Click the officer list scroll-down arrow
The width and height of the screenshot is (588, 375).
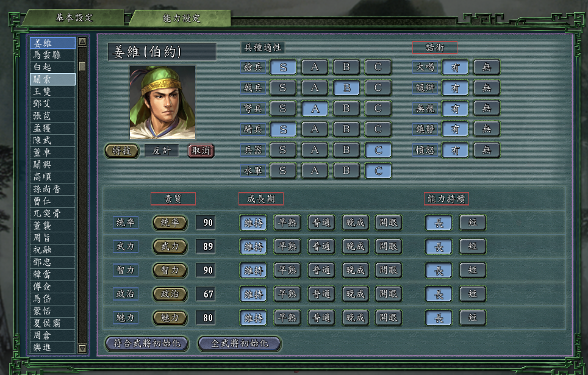pyautogui.click(x=82, y=348)
